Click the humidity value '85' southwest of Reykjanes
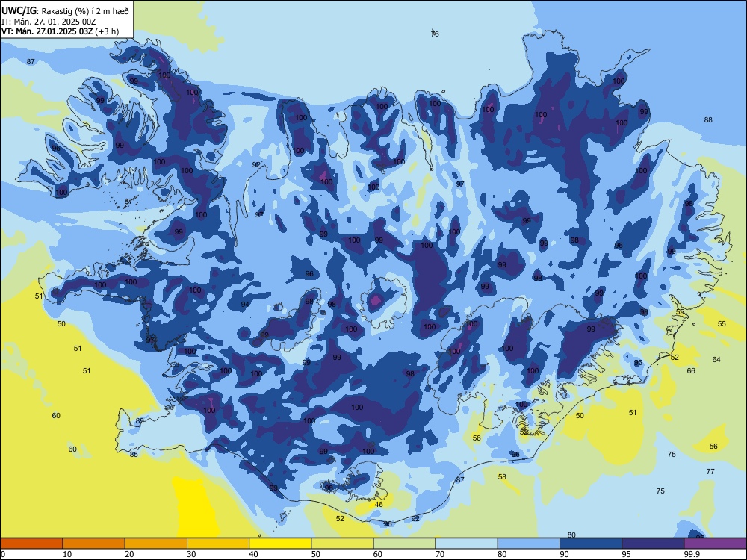747x560 pixels. pyautogui.click(x=134, y=454)
